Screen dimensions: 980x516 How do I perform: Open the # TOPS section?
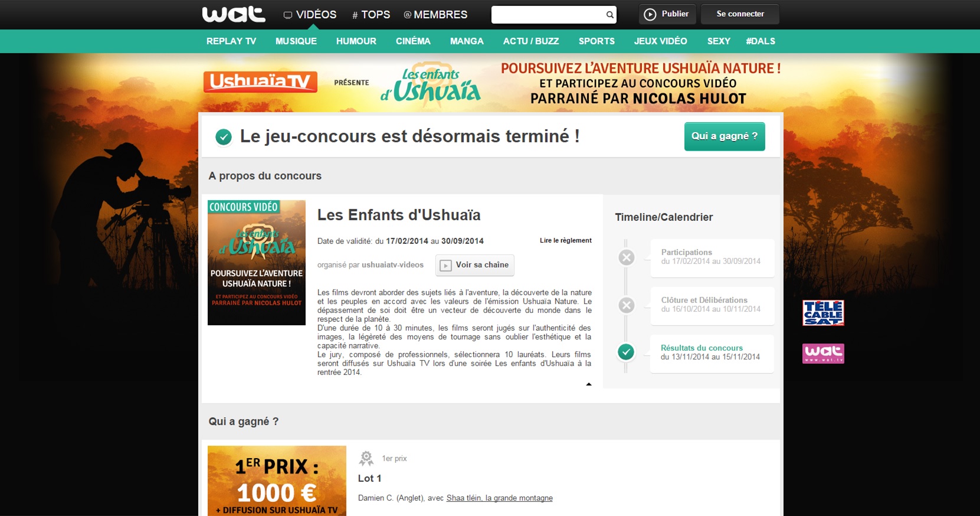click(371, 15)
